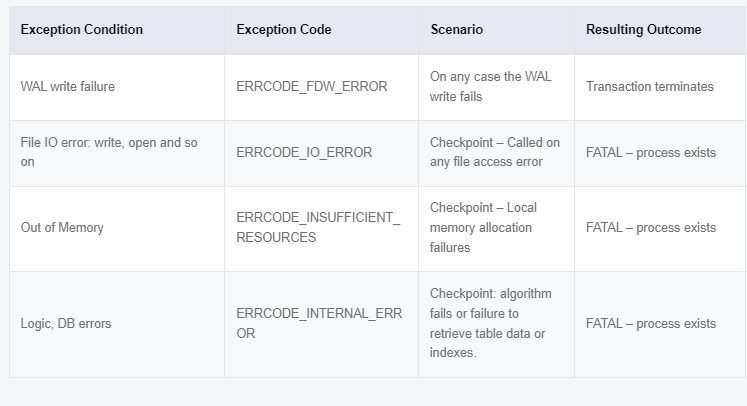Click the Scenario column header
The width and height of the screenshot is (747, 406).
click(x=456, y=30)
